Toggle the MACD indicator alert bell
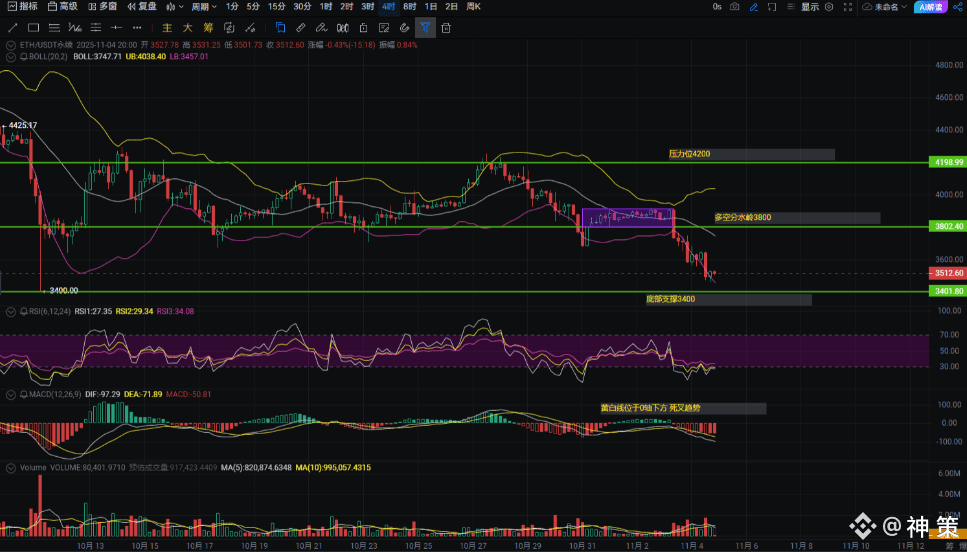The image size is (967, 552). tap(23, 395)
